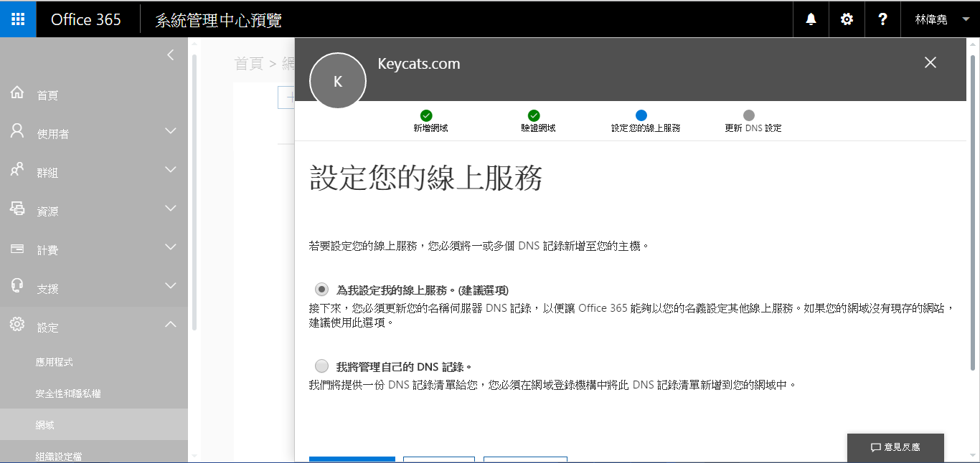Click the 首頁 home icon in sidebar
Screen dimensions: 980x463
point(17,93)
